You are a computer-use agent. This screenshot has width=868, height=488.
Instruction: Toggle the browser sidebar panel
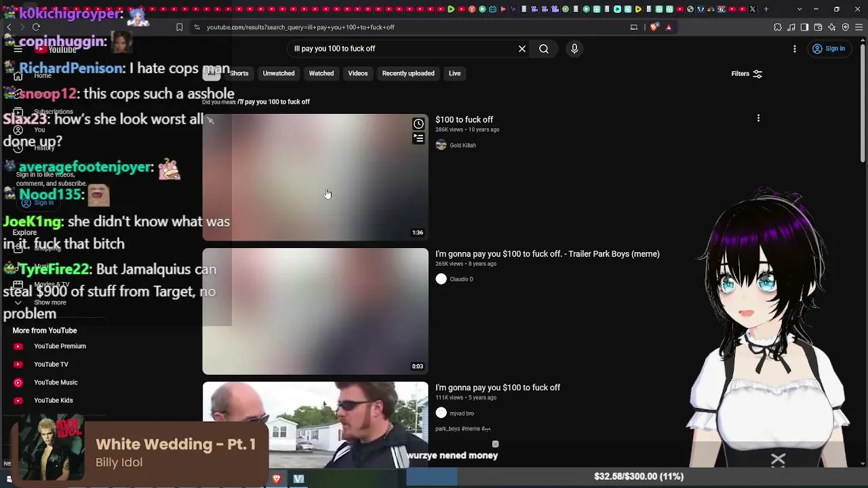pyautogui.click(x=805, y=27)
